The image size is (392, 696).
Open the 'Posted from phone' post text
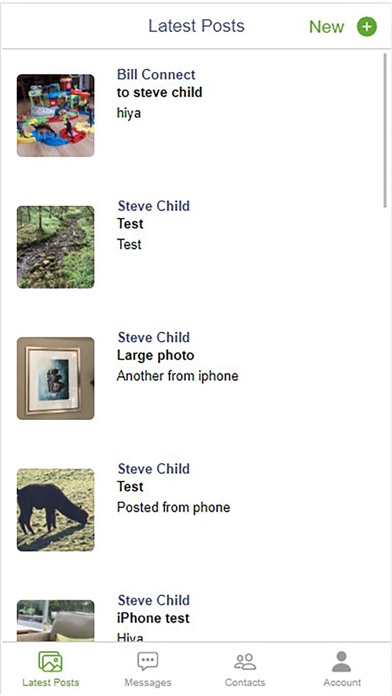coord(173,507)
